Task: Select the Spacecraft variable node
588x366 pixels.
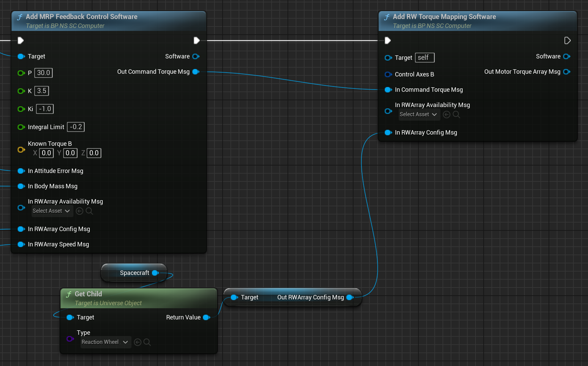Action: click(134, 273)
